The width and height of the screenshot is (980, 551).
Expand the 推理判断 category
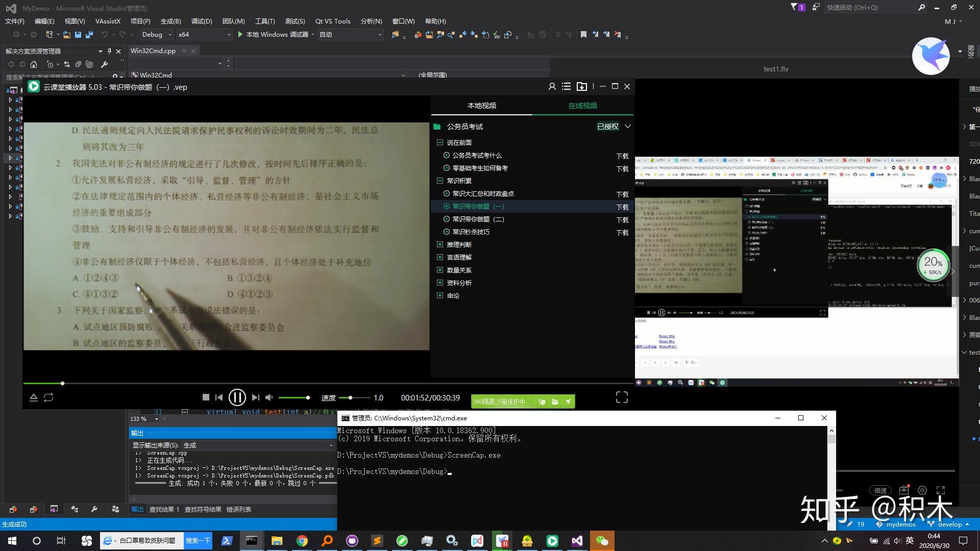point(440,244)
